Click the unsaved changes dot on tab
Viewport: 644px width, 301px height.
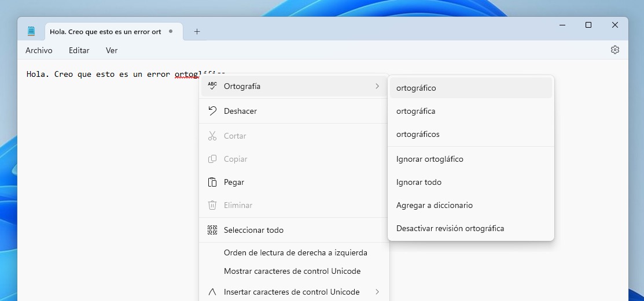(171, 31)
